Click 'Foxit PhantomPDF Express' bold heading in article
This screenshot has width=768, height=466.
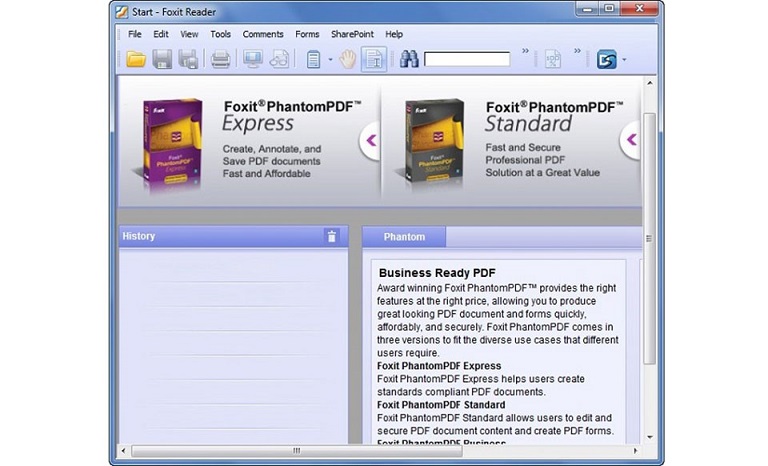[439, 366]
